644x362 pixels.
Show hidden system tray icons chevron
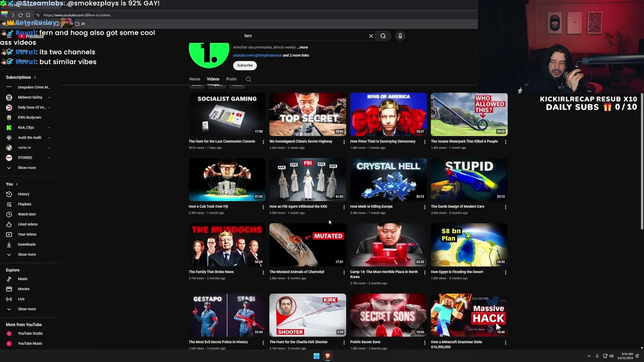click(589, 356)
